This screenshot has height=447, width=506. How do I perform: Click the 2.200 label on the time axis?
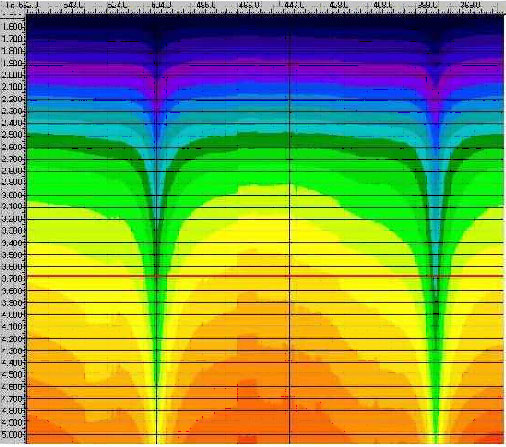click(13, 99)
